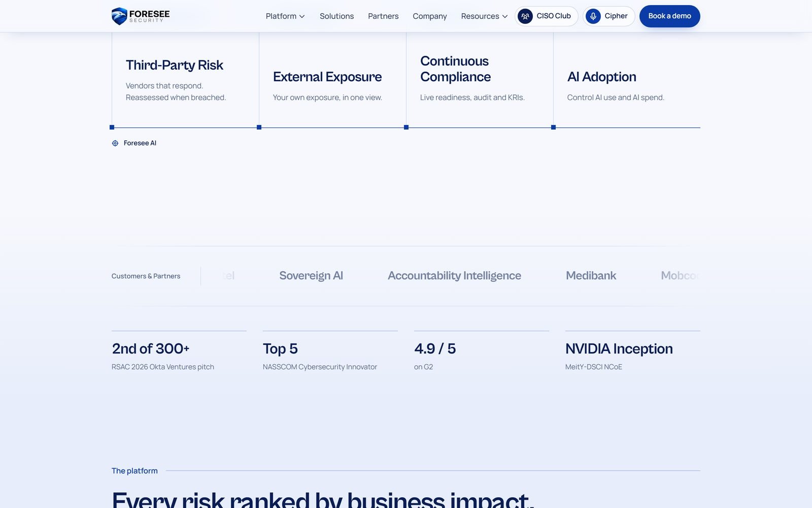Expand the Resources dropdown menu

[x=484, y=16]
